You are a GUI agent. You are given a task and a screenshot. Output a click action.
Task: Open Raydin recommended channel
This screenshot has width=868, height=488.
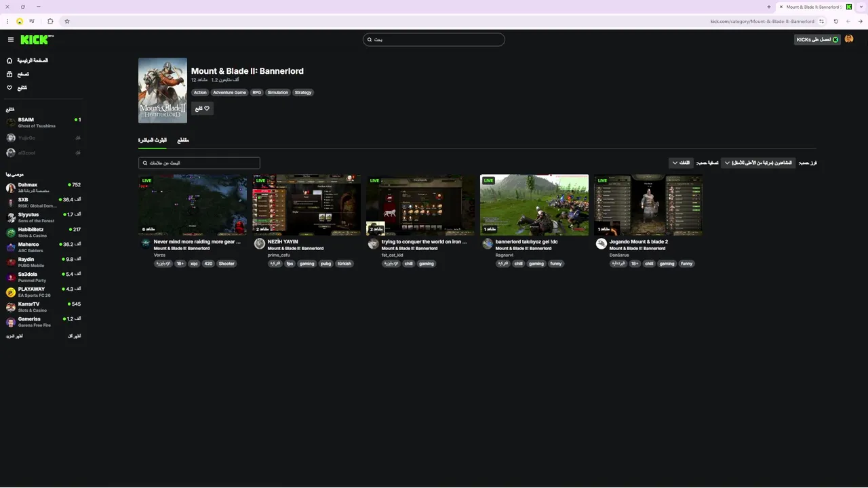[43, 262]
